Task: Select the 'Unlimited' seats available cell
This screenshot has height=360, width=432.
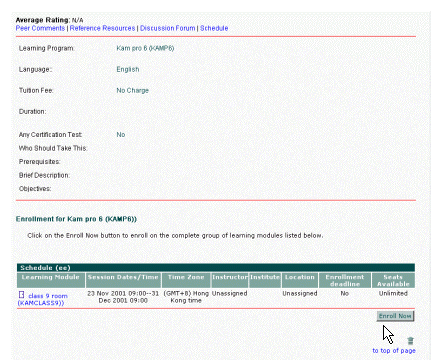Action: click(393, 293)
